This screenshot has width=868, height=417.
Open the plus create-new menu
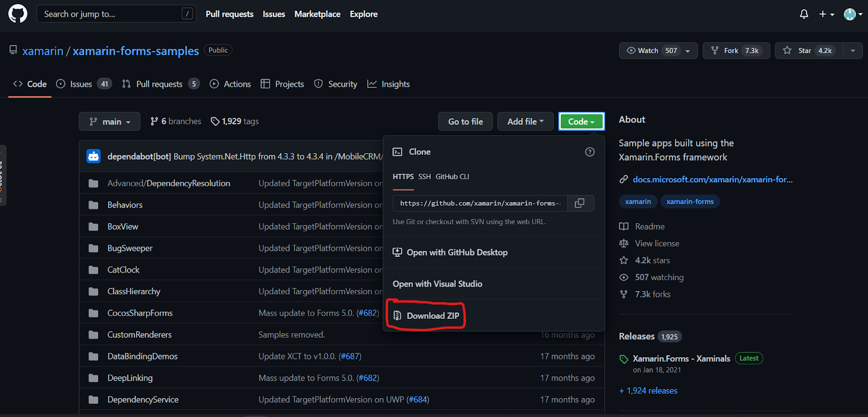826,14
